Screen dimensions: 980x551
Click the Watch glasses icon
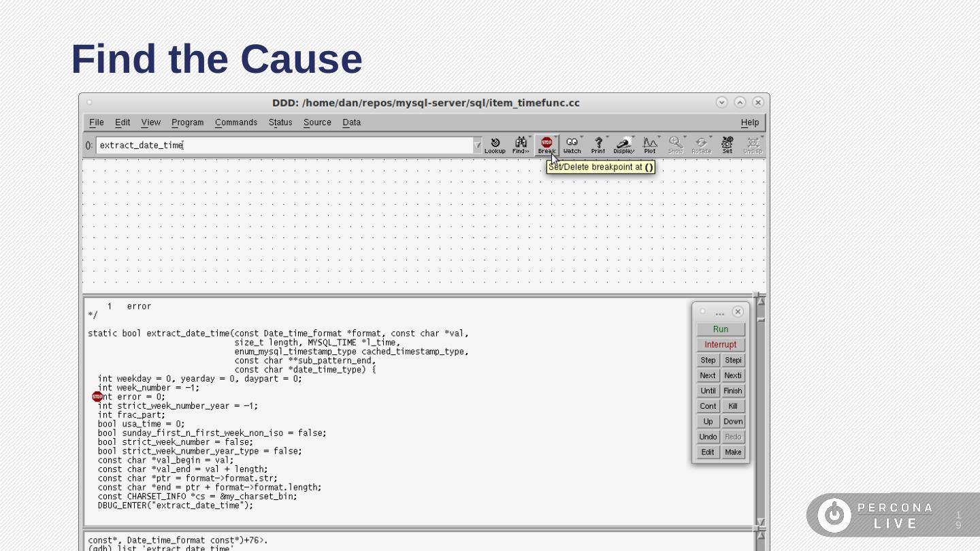[572, 145]
